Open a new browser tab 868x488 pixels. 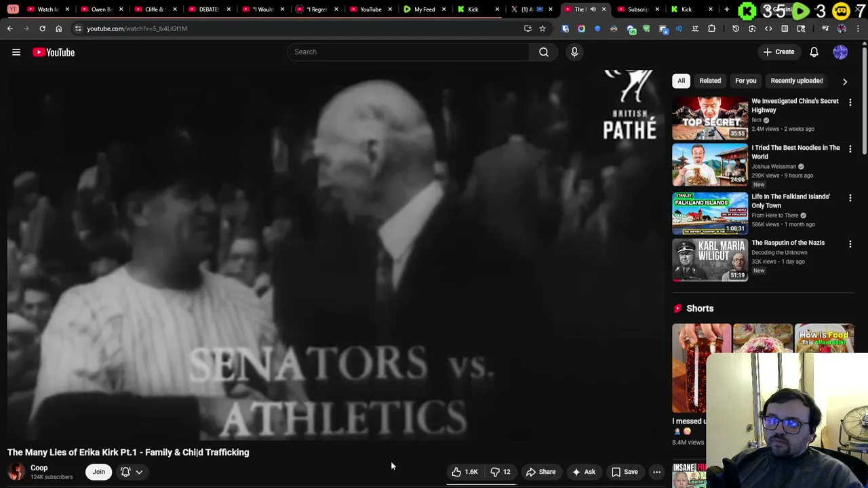pyautogui.click(x=726, y=9)
